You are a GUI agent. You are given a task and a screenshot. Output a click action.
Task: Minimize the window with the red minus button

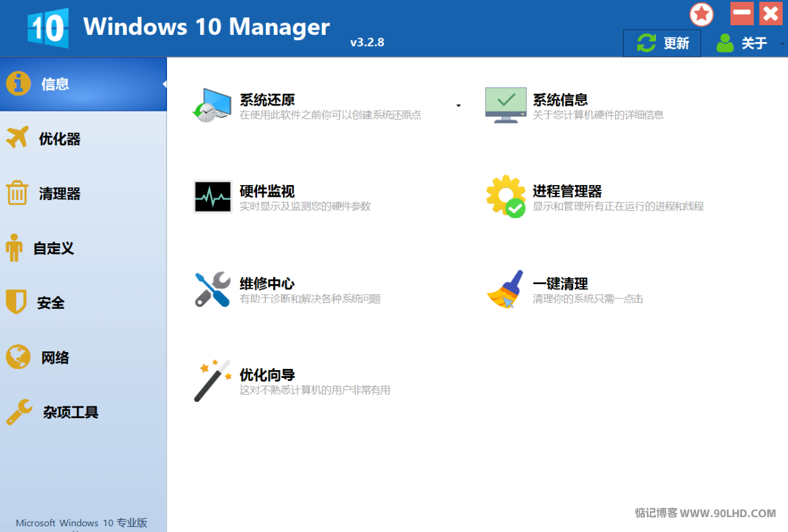[741, 14]
